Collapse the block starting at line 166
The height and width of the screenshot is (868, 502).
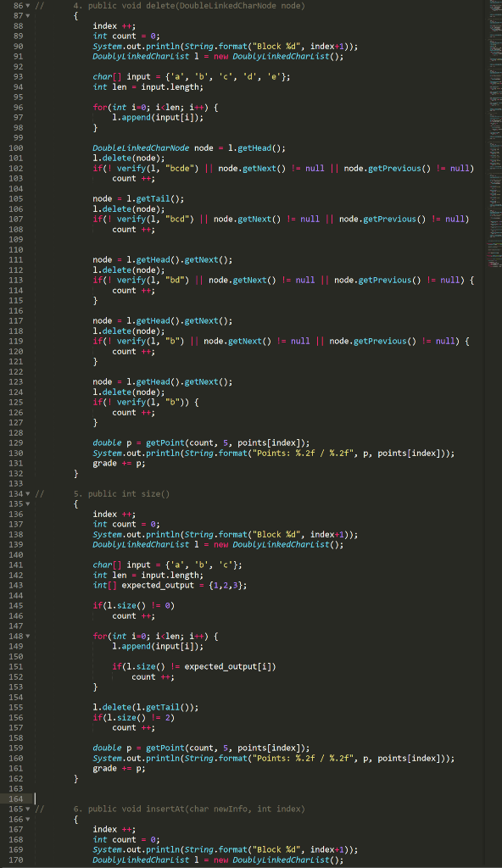(x=28, y=819)
